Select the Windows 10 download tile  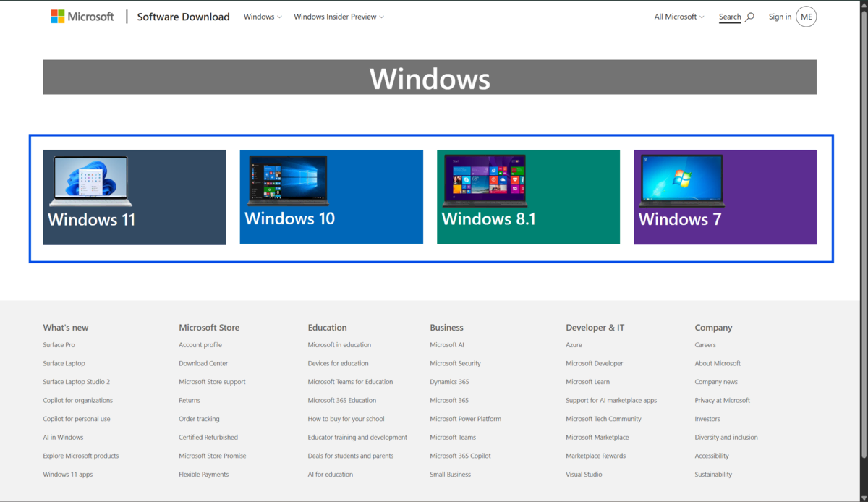331,197
